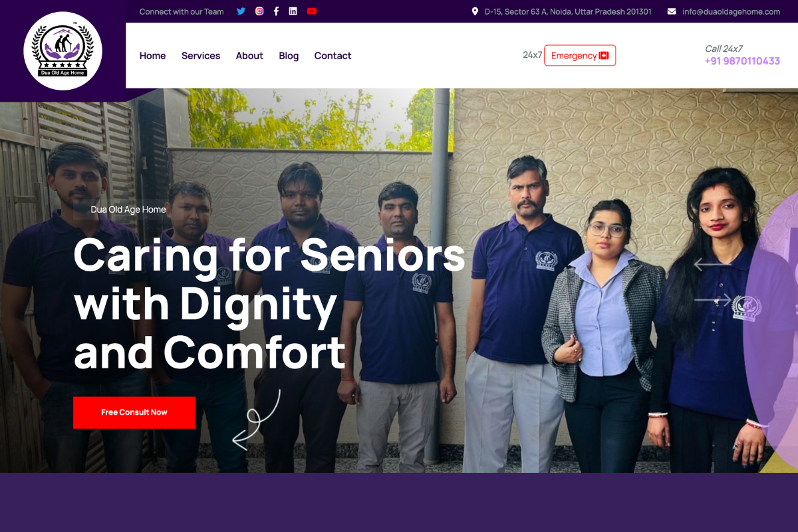Screen dimensions: 798x532
Task: Open the YouTube social icon
Action: [312, 11]
